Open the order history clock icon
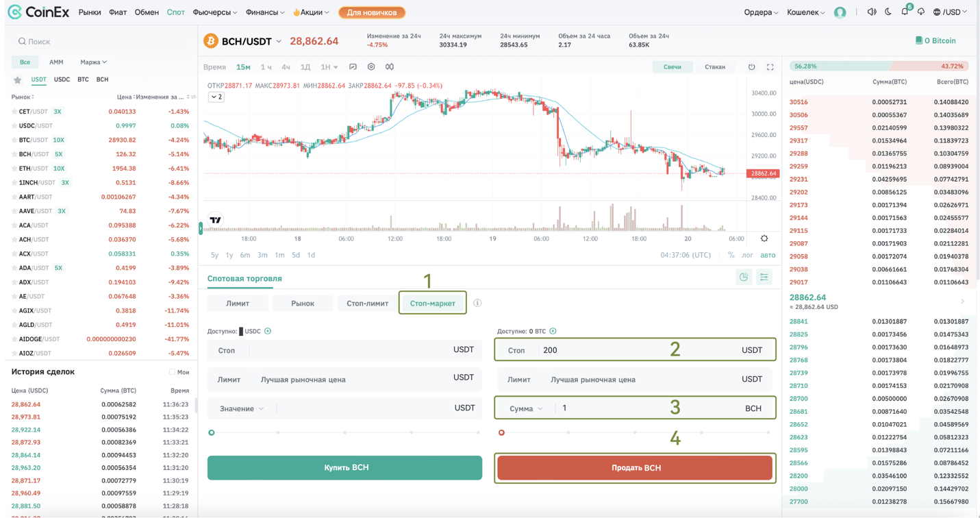 pyautogui.click(x=744, y=277)
